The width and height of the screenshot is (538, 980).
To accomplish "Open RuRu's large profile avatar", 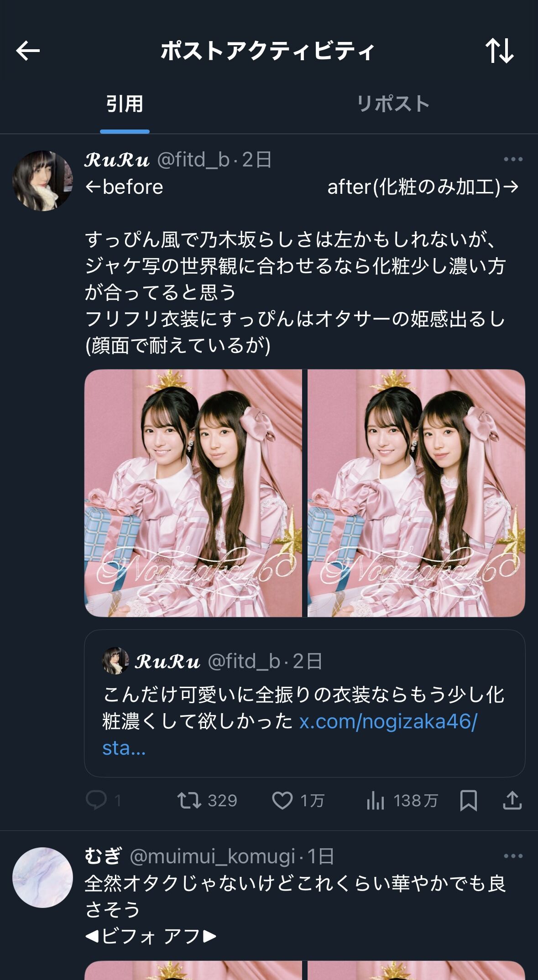I will coord(42,181).
